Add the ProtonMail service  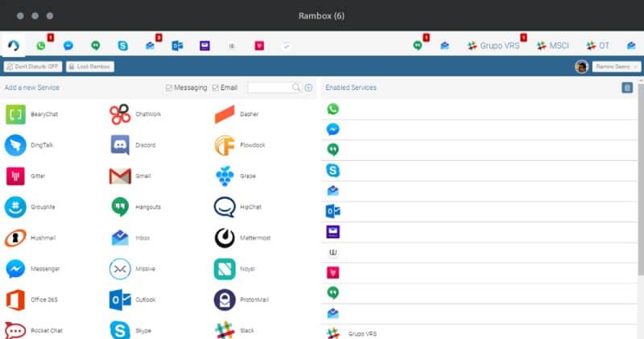click(242, 300)
